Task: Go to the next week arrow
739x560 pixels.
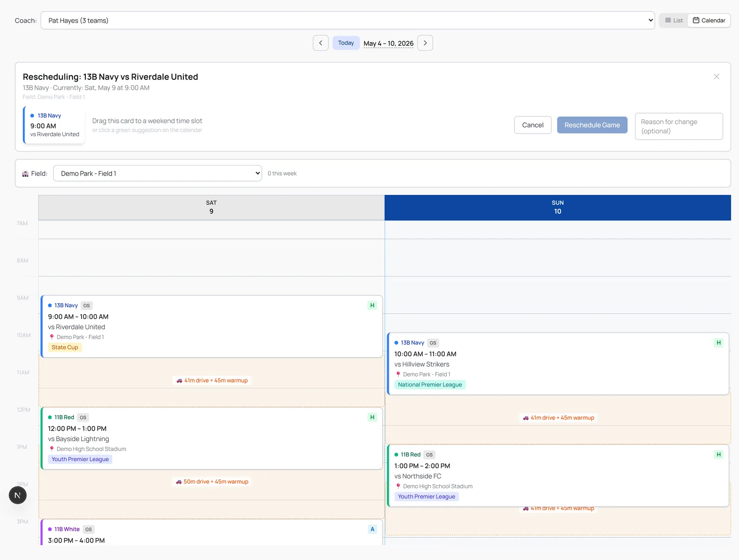Action: coord(425,43)
